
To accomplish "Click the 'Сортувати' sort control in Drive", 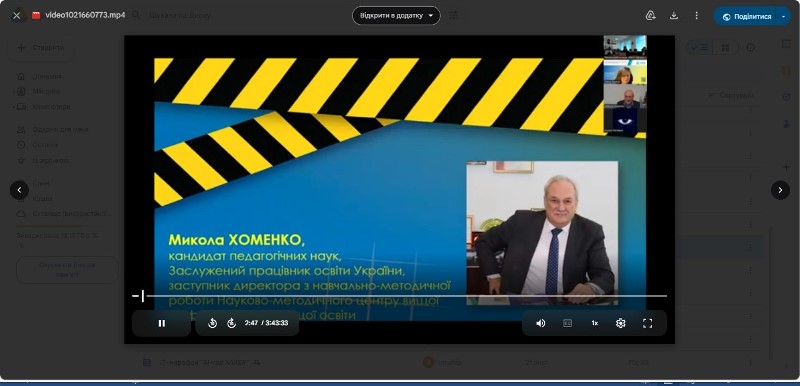I will pyautogui.click(x=731, y=96).
